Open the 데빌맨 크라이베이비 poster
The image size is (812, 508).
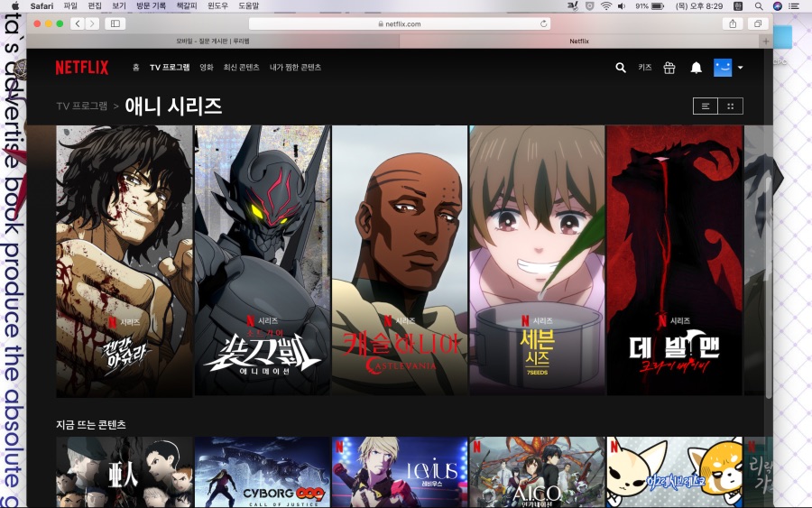click(674, 261)
